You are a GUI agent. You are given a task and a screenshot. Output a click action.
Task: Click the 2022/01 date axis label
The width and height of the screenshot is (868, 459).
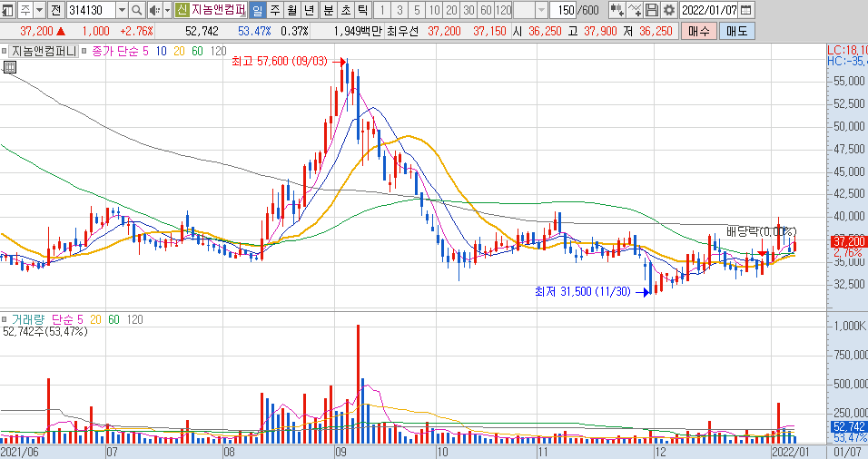(x=791, y=452)
